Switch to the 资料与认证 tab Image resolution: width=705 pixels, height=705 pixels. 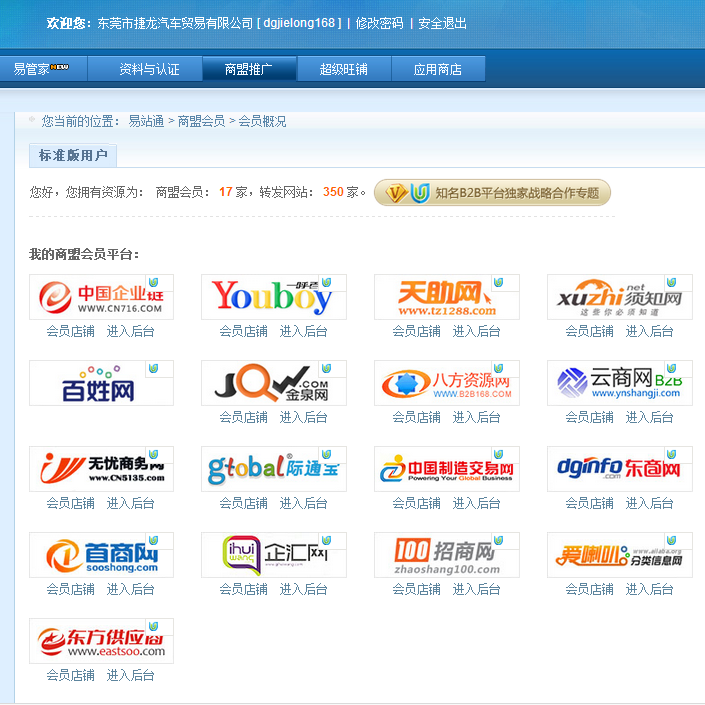[x=149, y=69]
